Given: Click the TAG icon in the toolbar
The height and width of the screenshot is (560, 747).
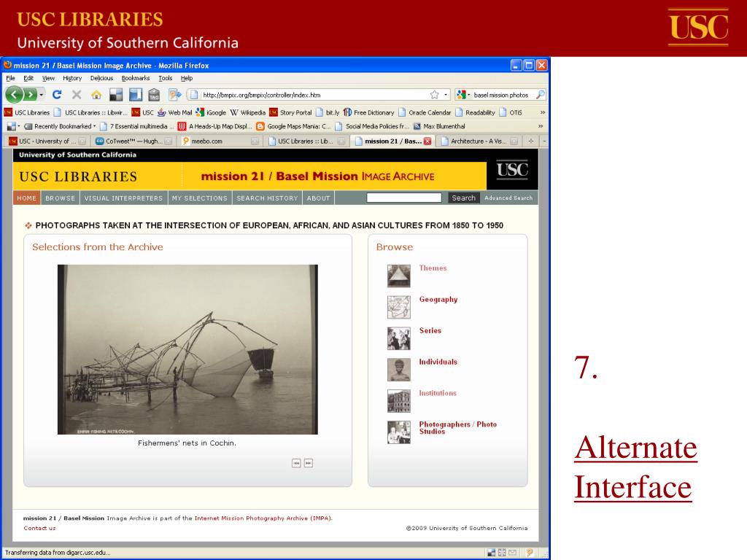Looking at the screenshot, I should (154, 95).
